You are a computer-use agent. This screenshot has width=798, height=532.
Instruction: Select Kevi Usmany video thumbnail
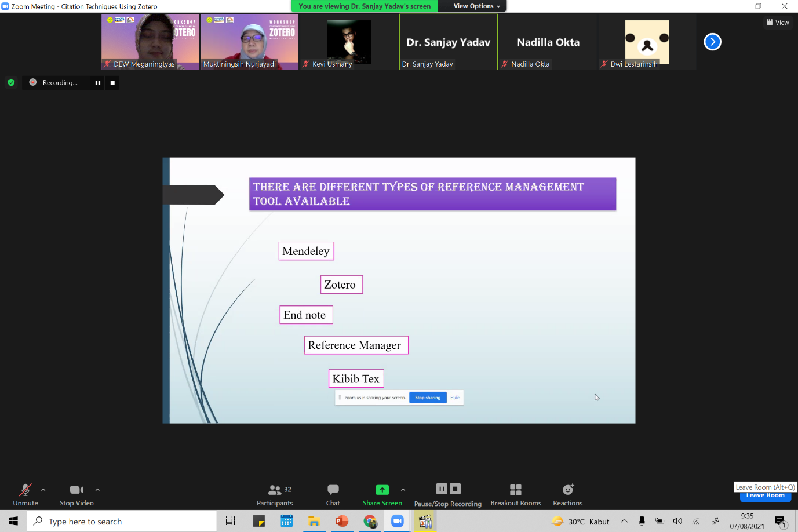click(349, 42)
